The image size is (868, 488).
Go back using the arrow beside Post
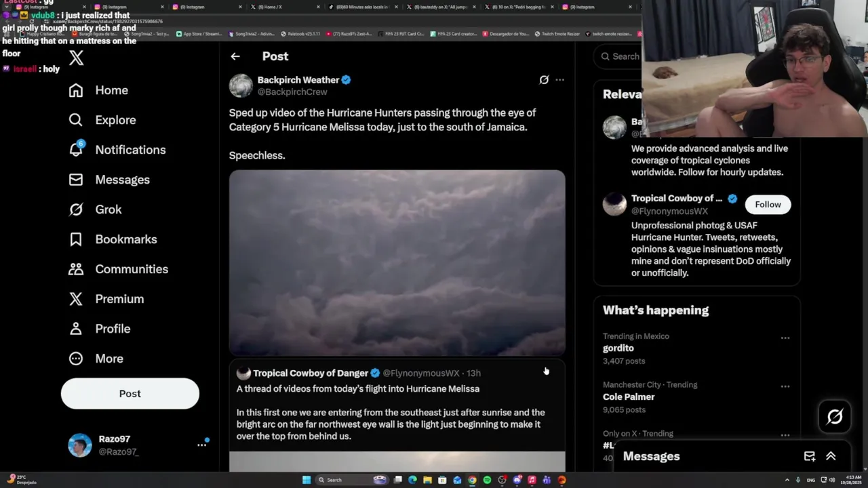[x=235, y=56]
